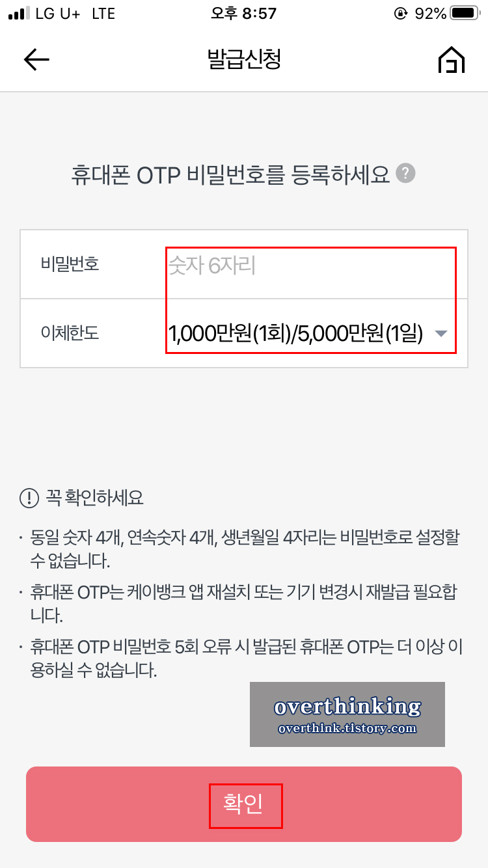Tap the 이체한도 row label
This screenshot has width=488, height=868.
coord(70,334)
